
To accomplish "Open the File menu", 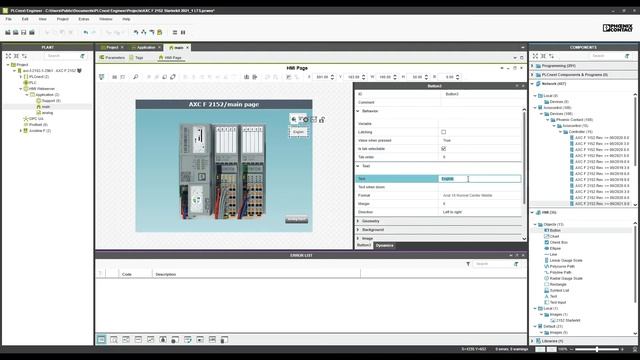I will (x=9, y=19).
